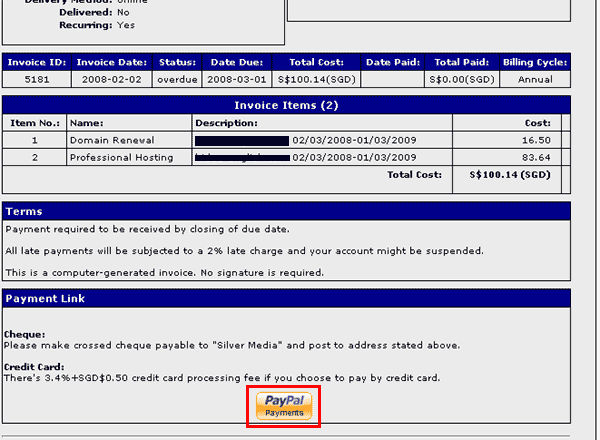Click the Cheque label
The image size is (600, 440).
coord(24,334)
